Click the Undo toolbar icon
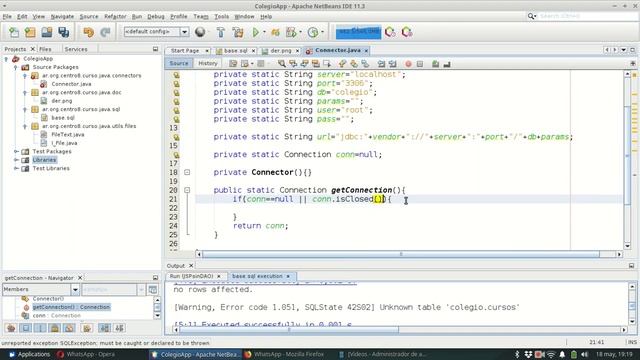This screenshot has height=360, width=640. (x=88, y=32)
